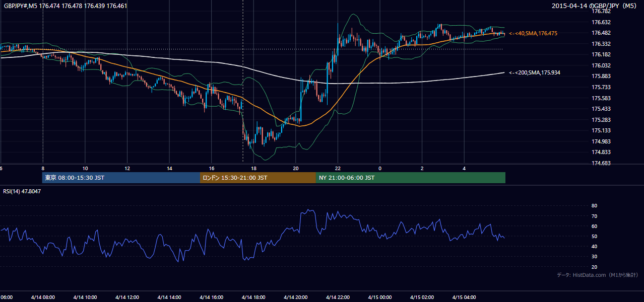Click the '4/14 18:00' bottom date label
Screen dimensions: 644x302
(253, 297)
